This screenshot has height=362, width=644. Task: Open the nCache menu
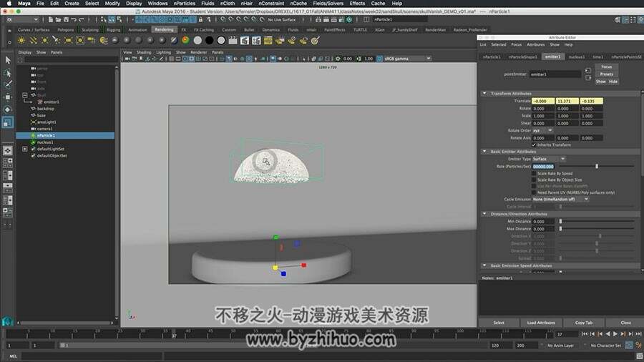click(298, 4)
